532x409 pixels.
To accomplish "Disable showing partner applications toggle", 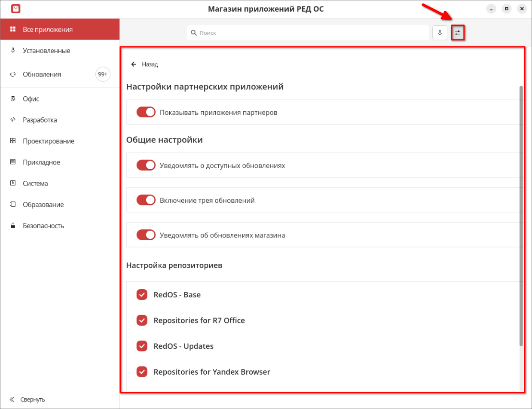I will (146, 112).
